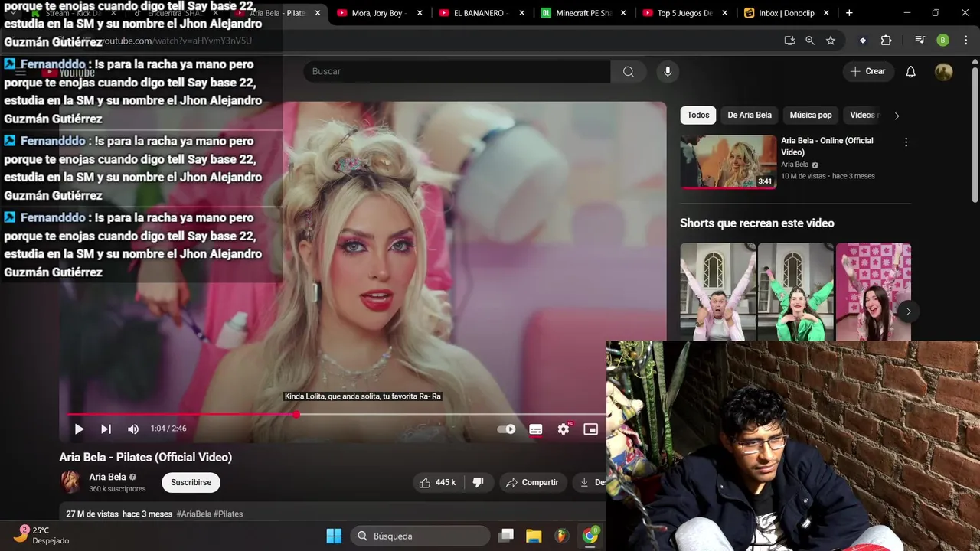
Task: Click the taskbar Búsqueda search box
Action: pos(420,536)
